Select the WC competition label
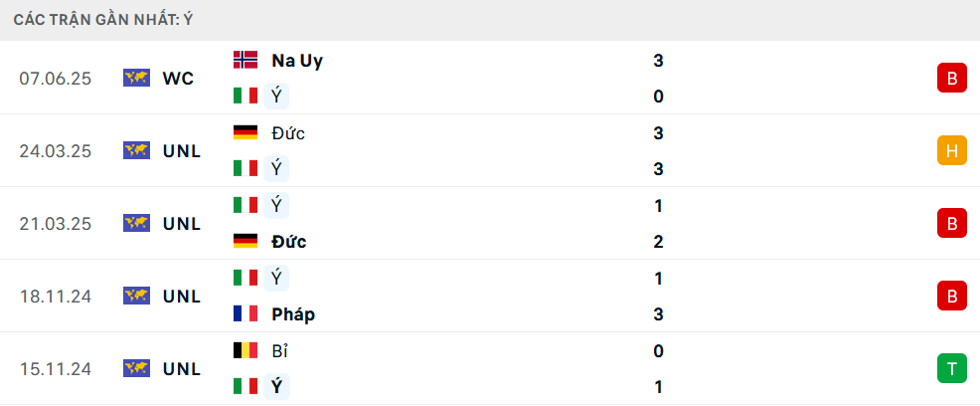The width and height of the screenshot is (980, 406). tap(178, 79)
